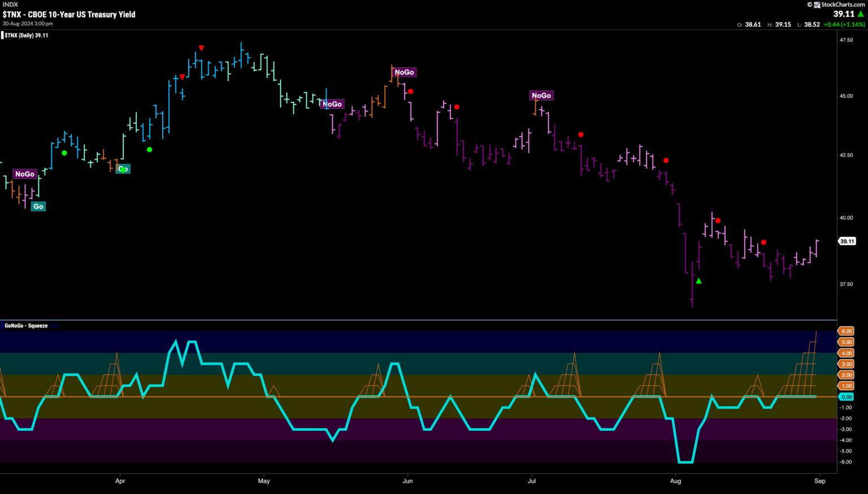
Task: Click the red dot after the June NoGo
Action: tap(411, 91)
